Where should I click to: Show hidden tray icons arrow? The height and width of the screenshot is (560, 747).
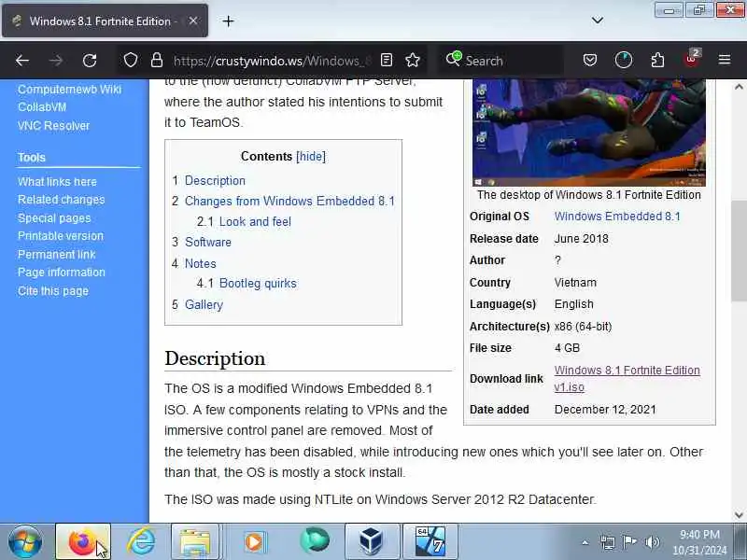pyautogui.click(x=585, y=542)
